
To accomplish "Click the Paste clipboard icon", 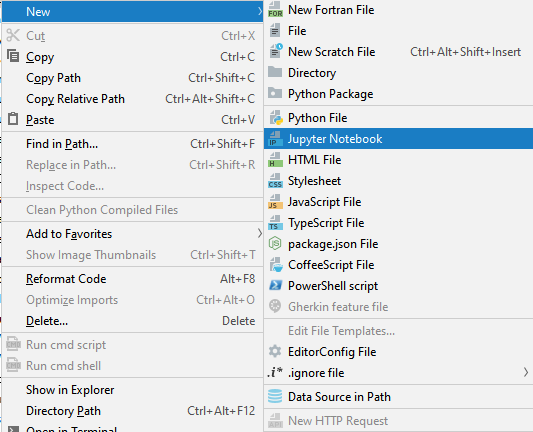I will click(x=13, y=119).
